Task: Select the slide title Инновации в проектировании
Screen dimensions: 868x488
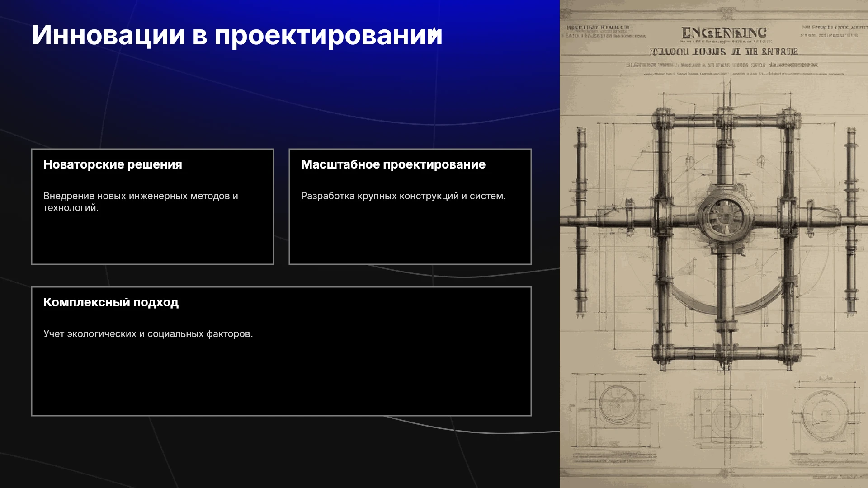Action: point(237,35)
